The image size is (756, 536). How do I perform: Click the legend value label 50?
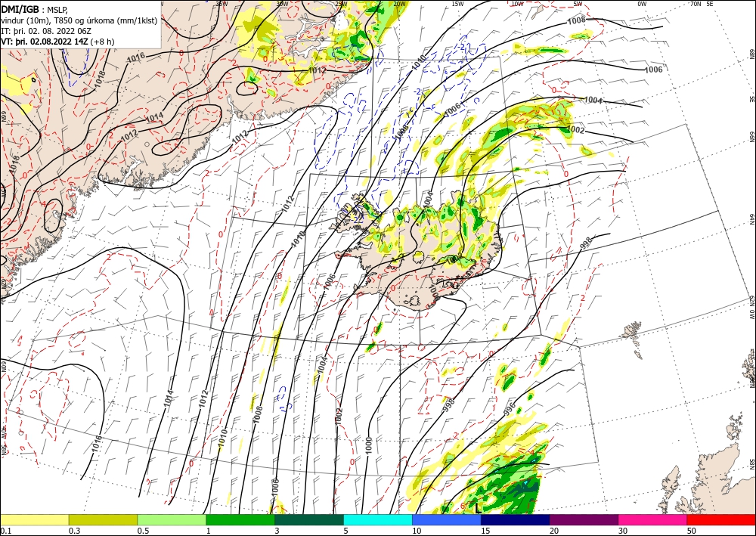692,531
